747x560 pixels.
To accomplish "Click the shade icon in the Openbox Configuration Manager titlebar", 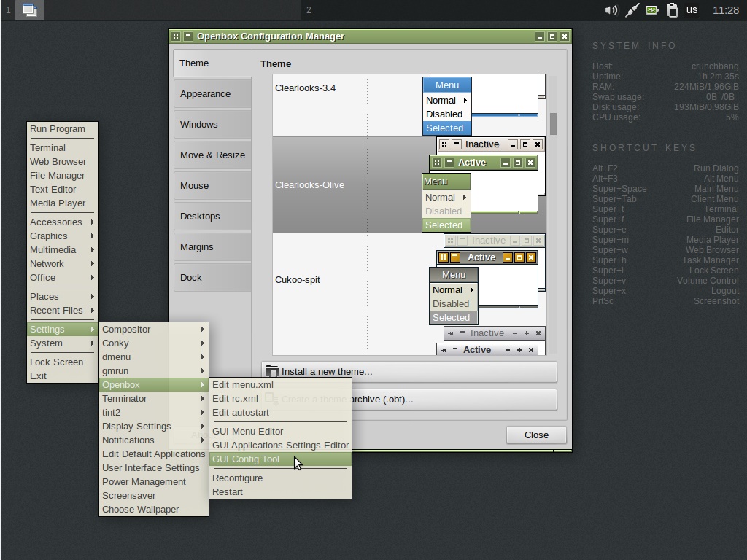I will (188, 36).
